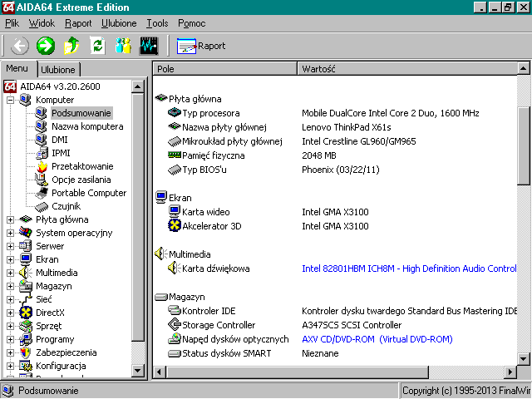The width and height of the screenshot is (532, 399).
Task: Click the DirectX yellow X icon in tree
Action: point(26,313)
